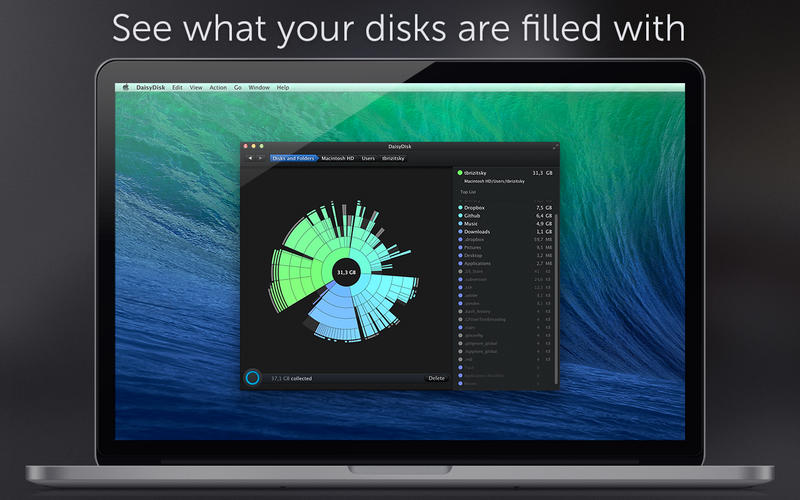Select the tbrizitsky breadcrumb
This screenshot has width=800, height=500.
(x=393, y=158)
